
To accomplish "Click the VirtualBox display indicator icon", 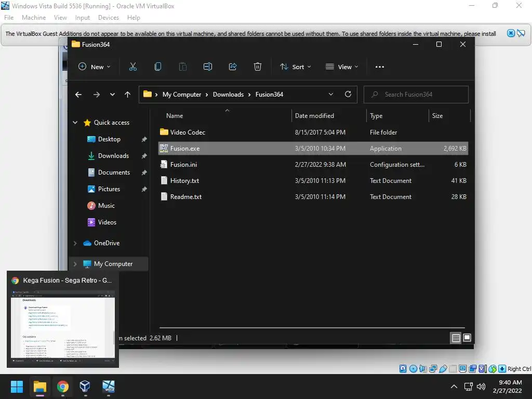I will tap(462, 369).
